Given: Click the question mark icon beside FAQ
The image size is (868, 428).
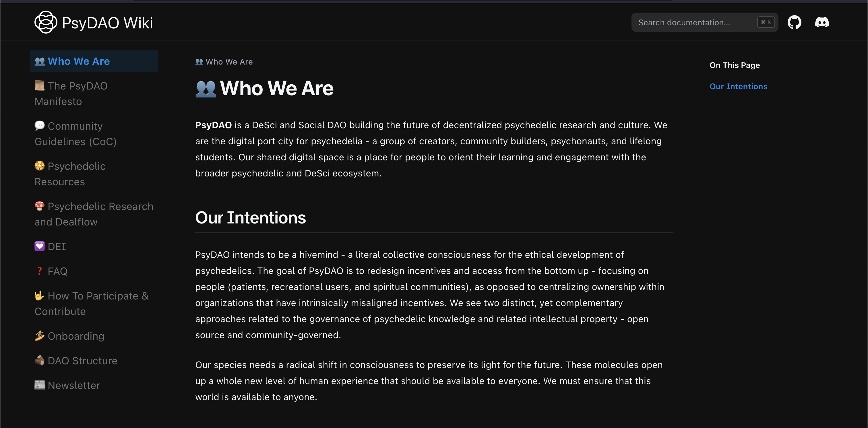Looking at the screenshot, I should 40,271.
